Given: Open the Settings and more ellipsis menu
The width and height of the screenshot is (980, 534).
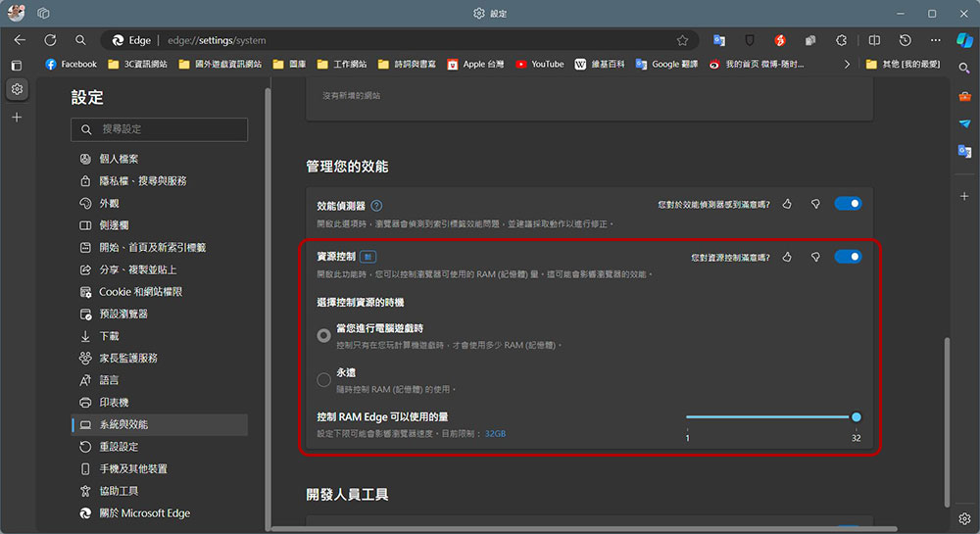Looking at the screenshot, I should [935, 40].
